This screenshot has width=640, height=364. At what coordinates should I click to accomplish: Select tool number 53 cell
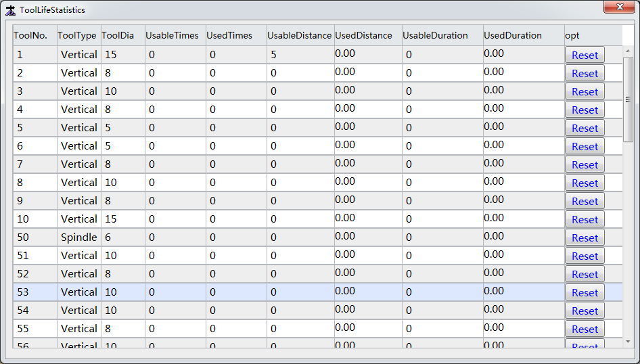click(35, 292)
